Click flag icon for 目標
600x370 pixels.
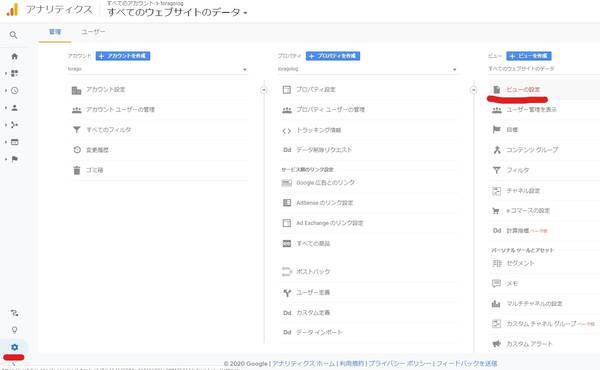tap(497, 130)
